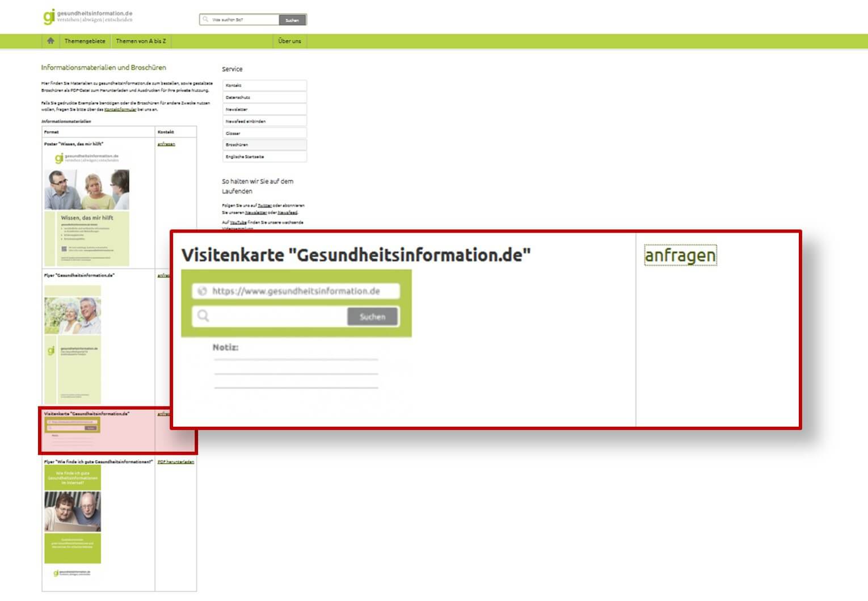Click the Service sidebar heading
This screenshot has height=601, width=868.
(232, 69)
